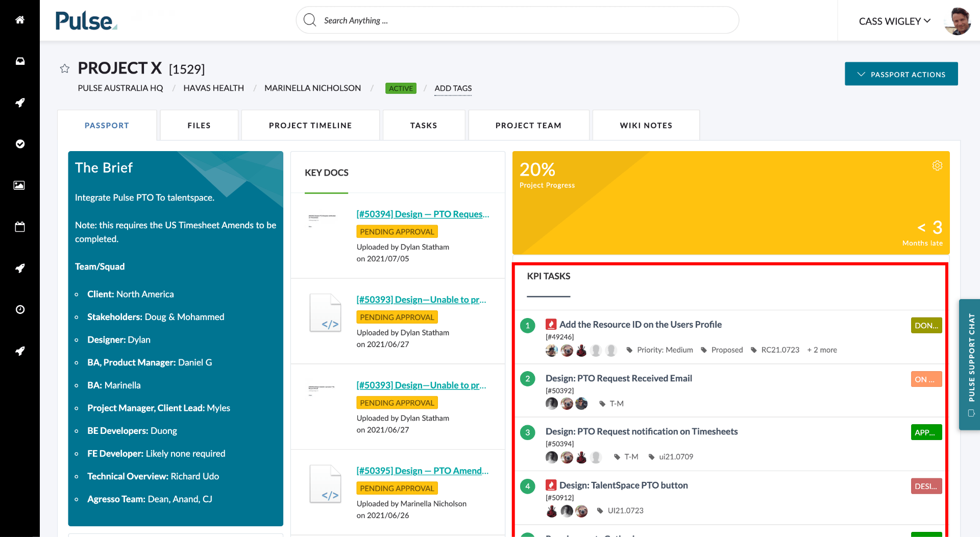Viewport: 980px width, 537px height.
Task: Open task Design: TalentSpace PTO button
Action: (624, 485)
